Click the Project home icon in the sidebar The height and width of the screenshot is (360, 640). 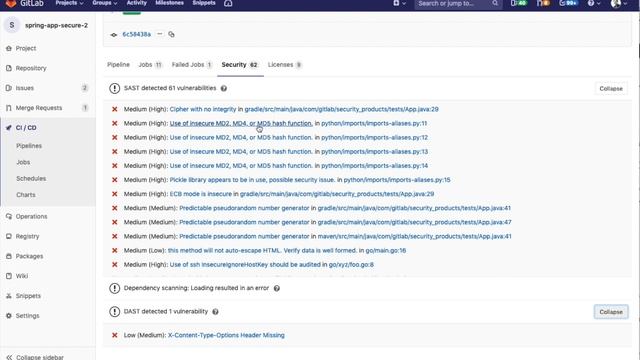(x=9, y=48)
